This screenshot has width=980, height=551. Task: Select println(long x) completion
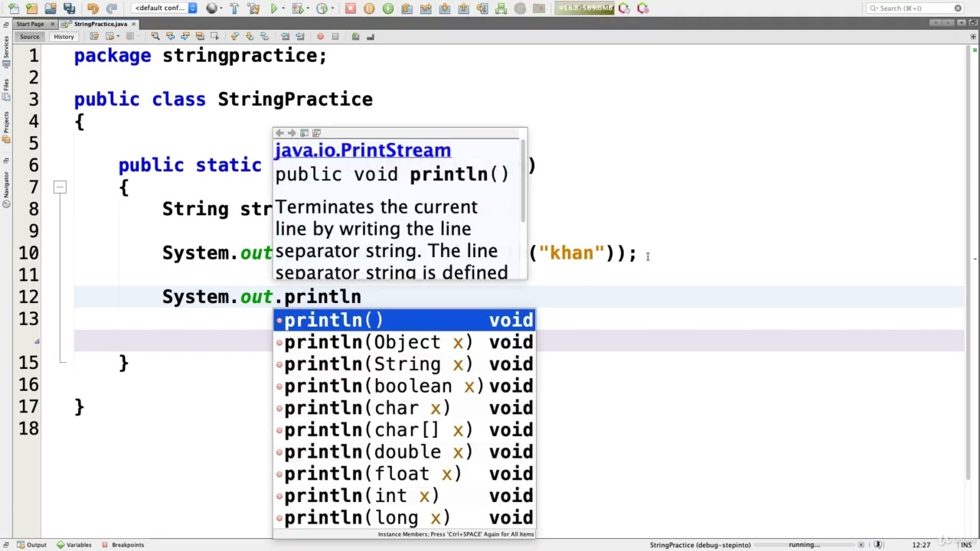(404, 518)
